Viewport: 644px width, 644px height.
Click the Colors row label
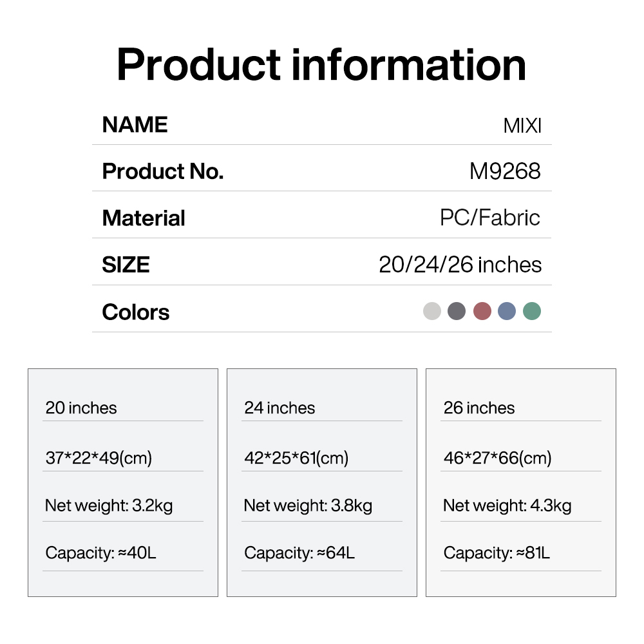click(x=136, y=312)
